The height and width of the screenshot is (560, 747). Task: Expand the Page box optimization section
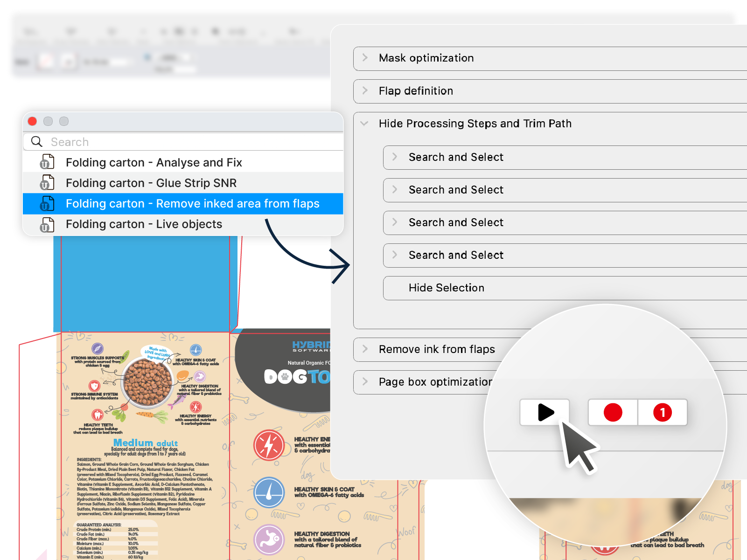point(365,382)
